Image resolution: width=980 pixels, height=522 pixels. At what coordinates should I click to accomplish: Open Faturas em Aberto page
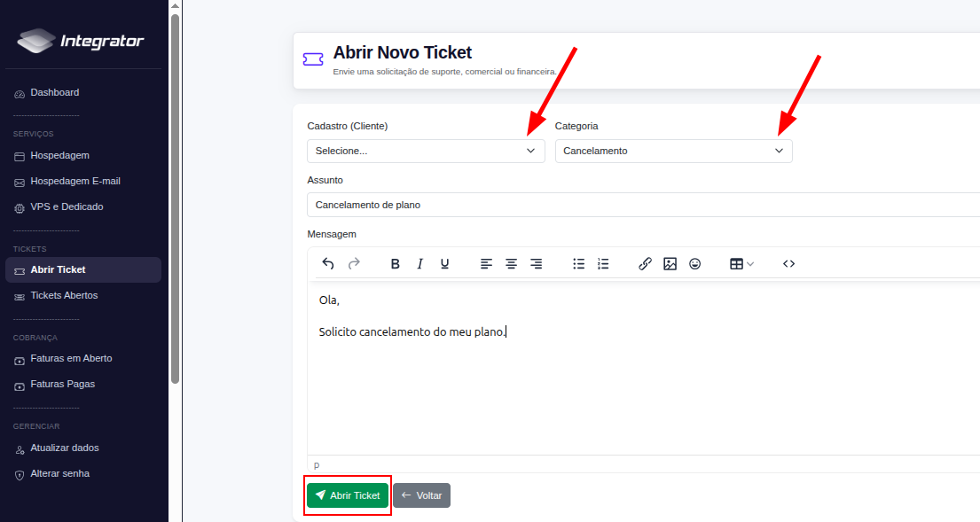tap(71, 359)
